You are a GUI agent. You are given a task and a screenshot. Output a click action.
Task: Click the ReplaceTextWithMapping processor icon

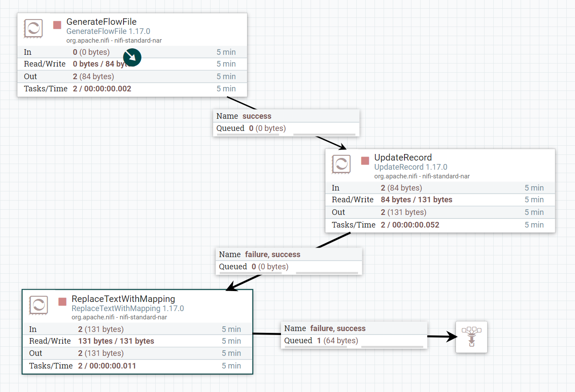(38, 305)
